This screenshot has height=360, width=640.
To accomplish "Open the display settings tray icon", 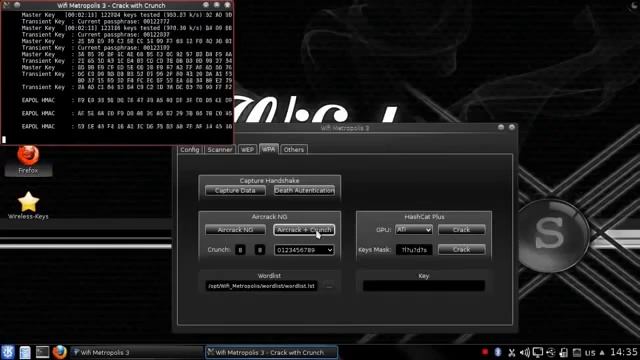I will [x=538, y=352].
